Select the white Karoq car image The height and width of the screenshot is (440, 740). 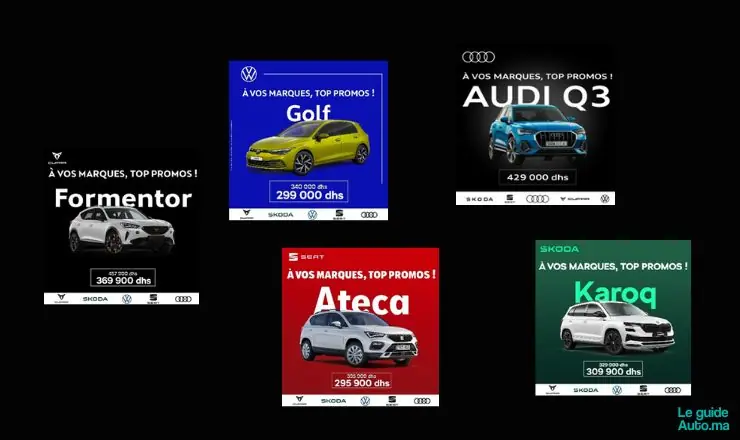[x=617, y=329]
